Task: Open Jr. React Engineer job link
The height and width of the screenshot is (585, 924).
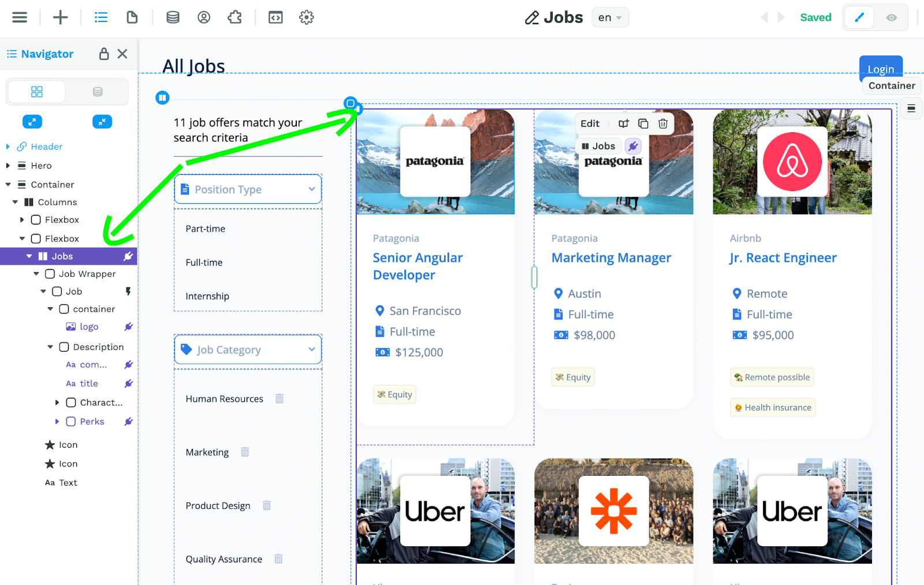Action: pyautogui.click(x=783, y=258)
